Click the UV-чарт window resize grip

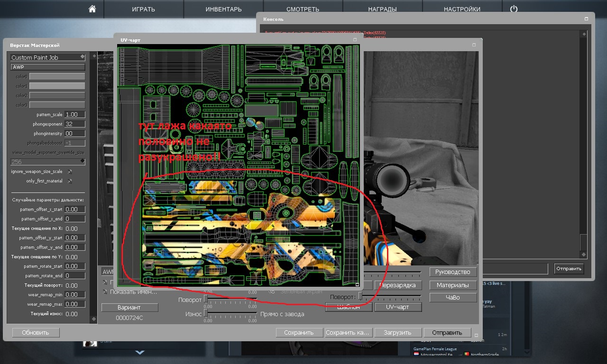[357, 285]
